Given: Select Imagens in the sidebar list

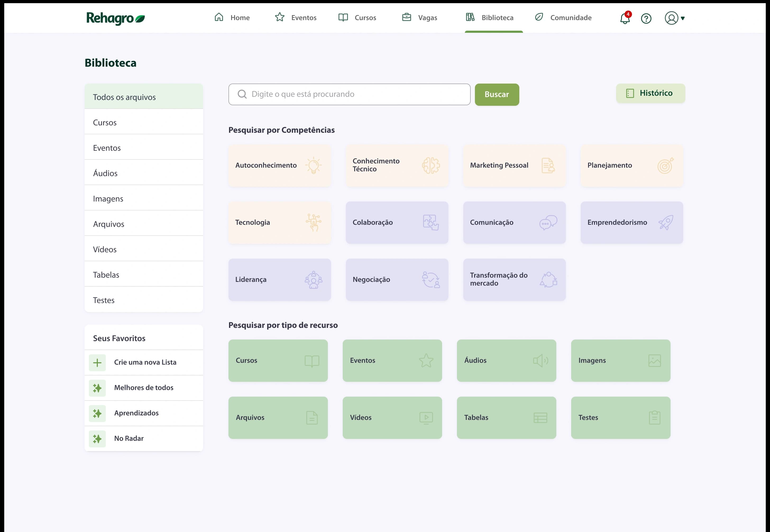Looking at the screenshot, I should pos(144,198).
